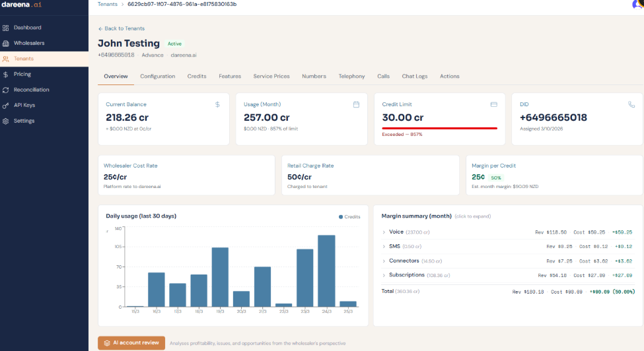Click the Pricing dollar icon in sidebar
The image size is (644, 351).
click(6, 75)
